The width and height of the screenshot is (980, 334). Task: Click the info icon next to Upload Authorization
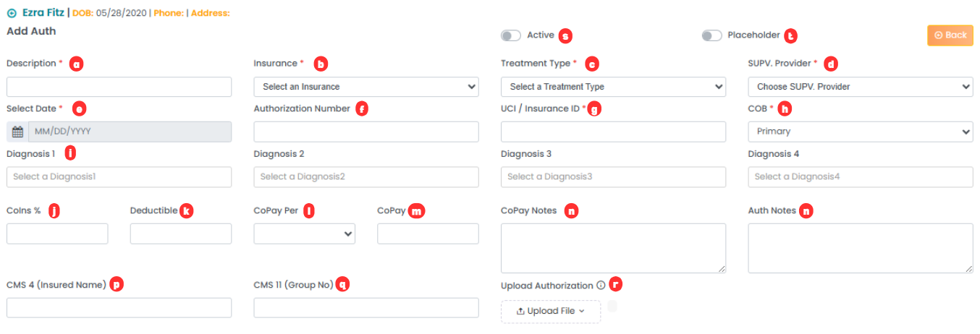pyautogui.click(x=601, y=285)
